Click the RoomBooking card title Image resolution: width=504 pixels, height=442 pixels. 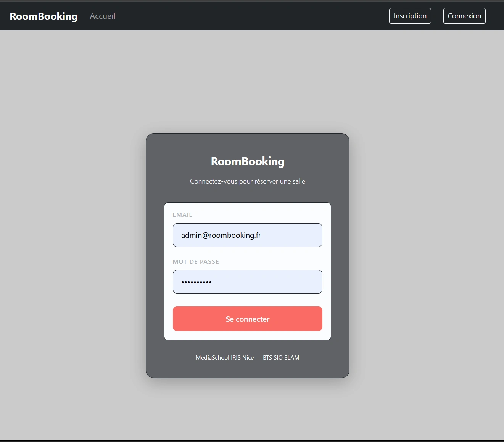point(247,161)
